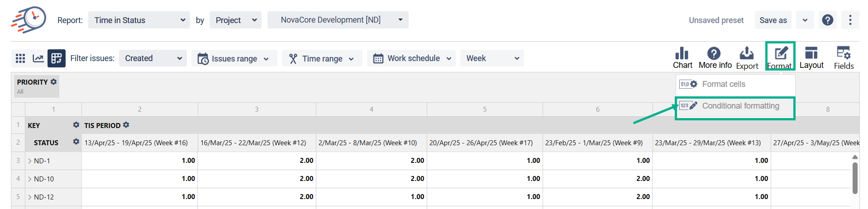
Task: Click the Save as button
Action: pyautogui.click(x=773, y=20)
